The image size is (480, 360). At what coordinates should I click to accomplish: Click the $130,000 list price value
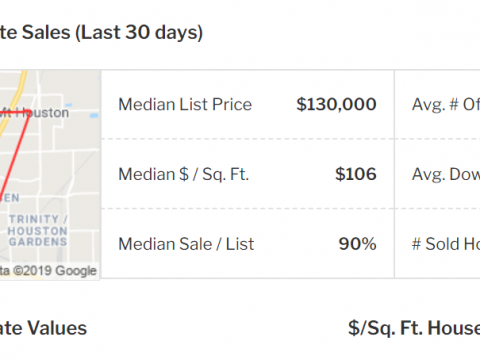point(336,104)
